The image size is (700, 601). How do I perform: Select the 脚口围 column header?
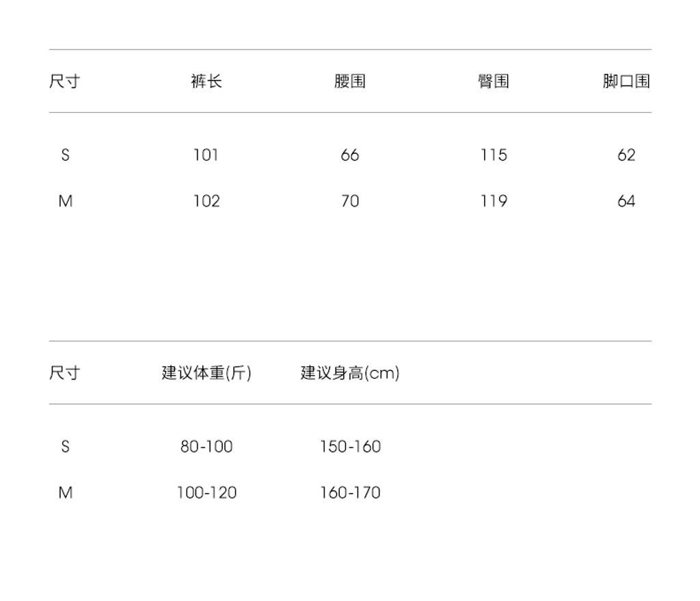pos(625,81)
